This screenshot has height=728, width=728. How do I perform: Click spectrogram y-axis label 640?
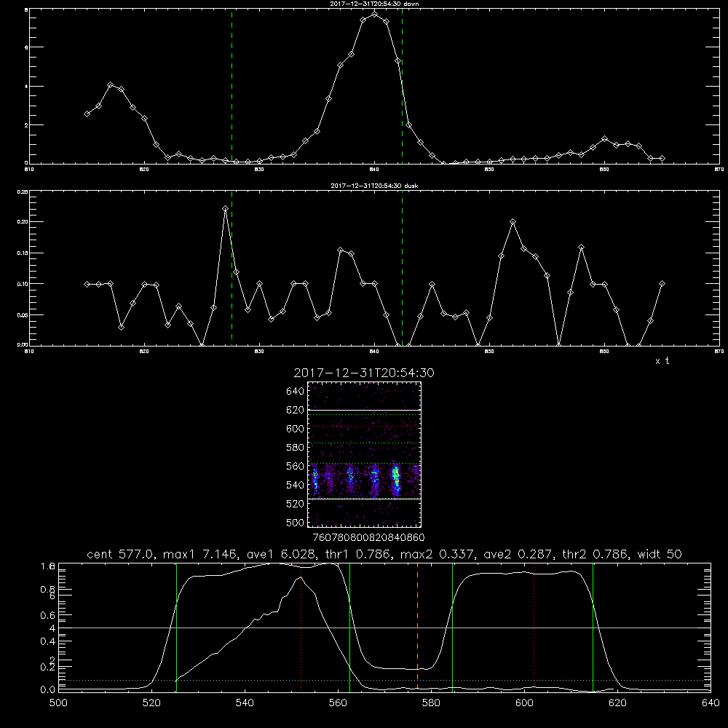click(x=296, y=391)
